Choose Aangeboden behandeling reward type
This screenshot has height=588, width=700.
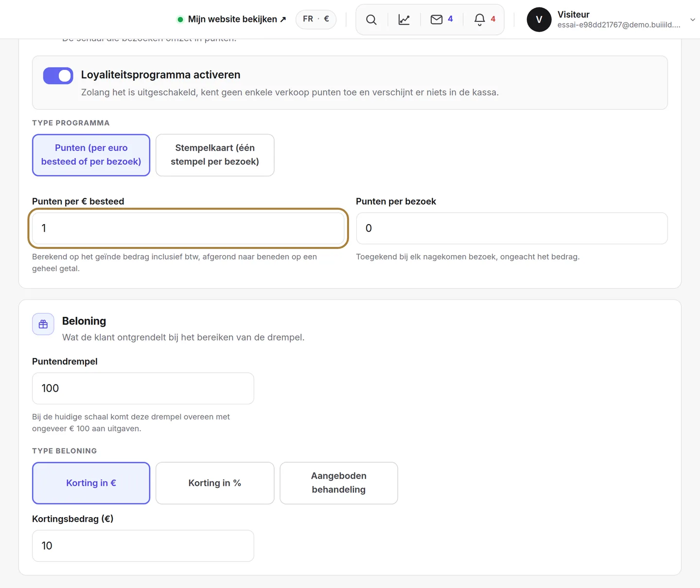(x=339, y=483)
